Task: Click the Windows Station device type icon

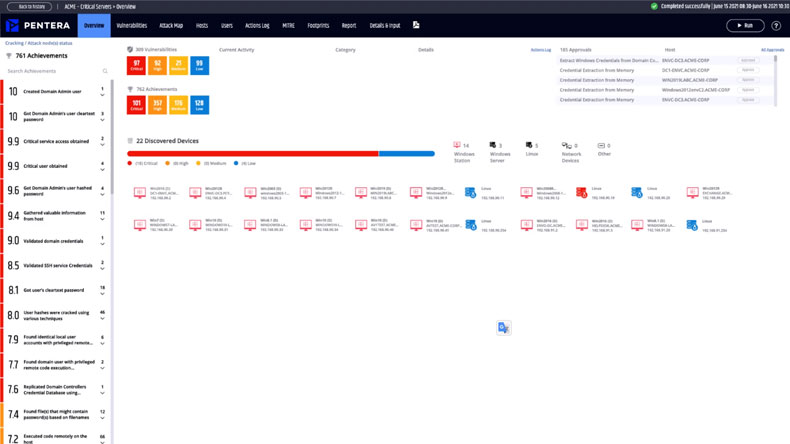Action: pos(457,146)
